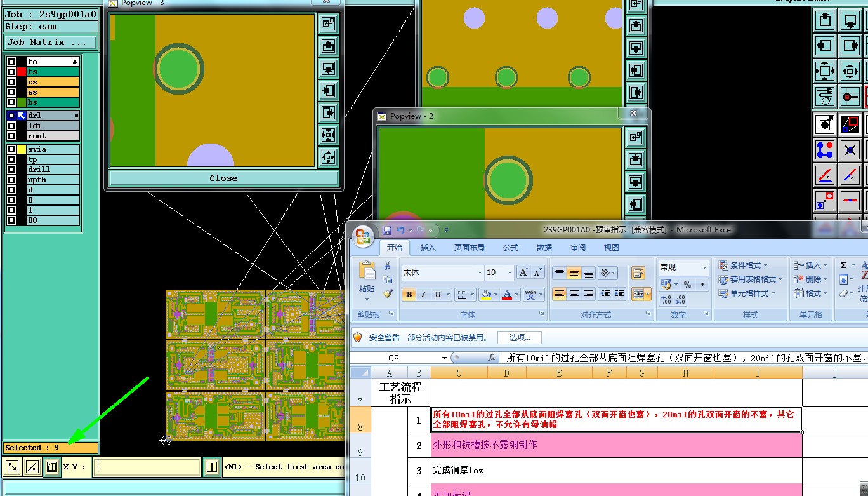The image size is (868, 496).
Task: Select the black circle with arrow tool
Action: 824,124
